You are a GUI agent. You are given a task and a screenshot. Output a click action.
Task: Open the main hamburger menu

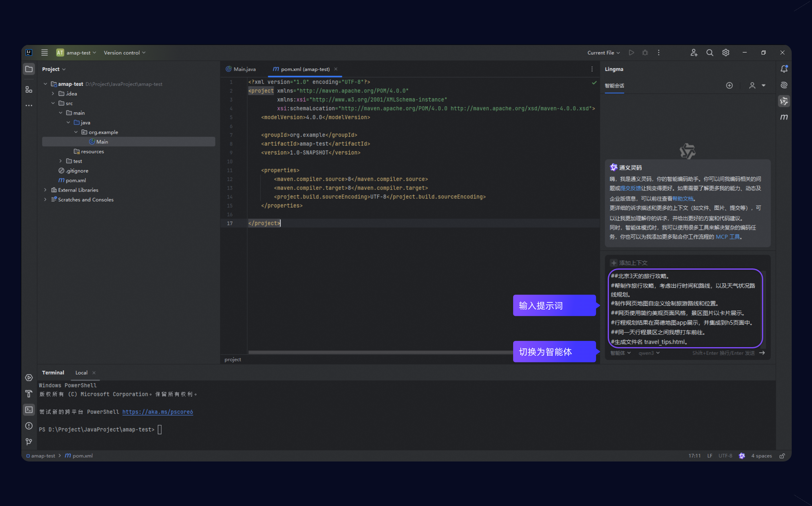tap(44, 52)
